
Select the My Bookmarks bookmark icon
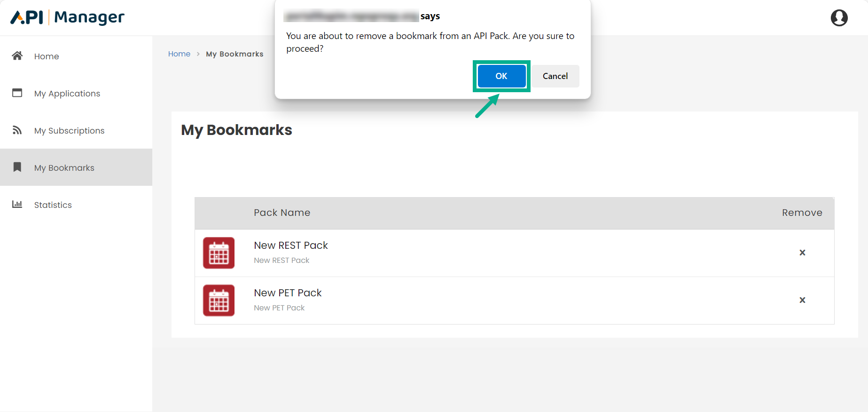tap(17, 167)
